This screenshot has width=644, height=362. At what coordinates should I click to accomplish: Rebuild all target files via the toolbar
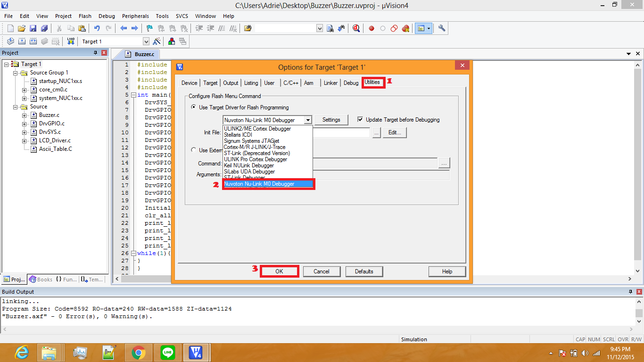pyautogui.click(x=33, y=41)
